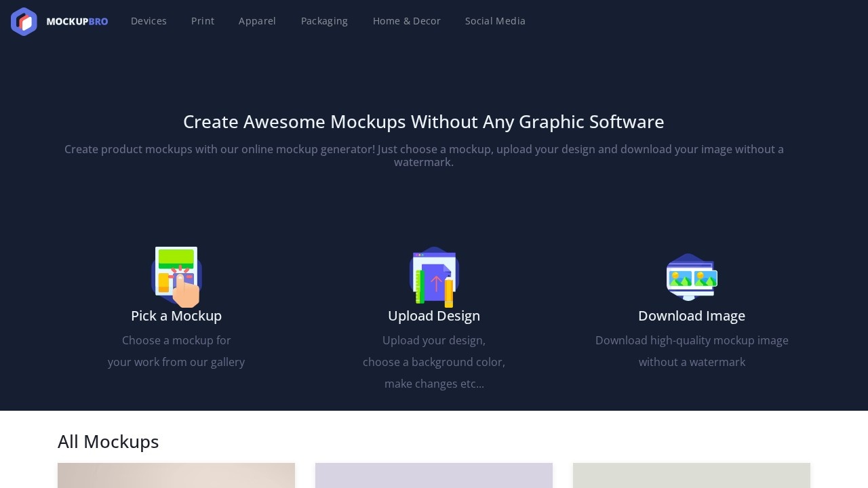Open the middle lavender mockup thumbnail
This screenshot has height=488, width=868.
pyautogui.click(x=434, y=475)
